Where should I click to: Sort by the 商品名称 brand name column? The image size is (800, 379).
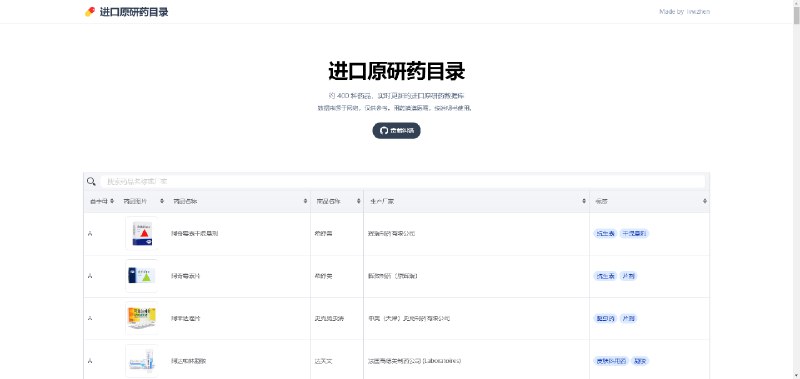coord(337,201)
